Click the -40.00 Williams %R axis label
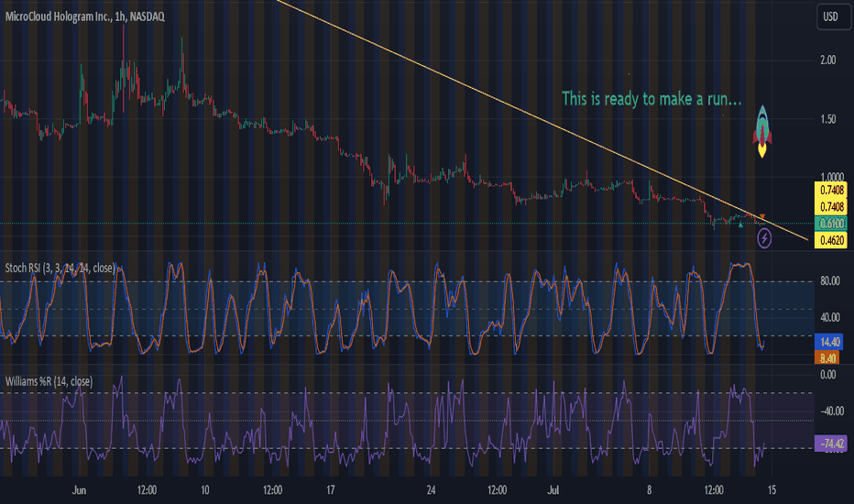Viewport: 854px width, 504px height. click(x=832, y=411)
